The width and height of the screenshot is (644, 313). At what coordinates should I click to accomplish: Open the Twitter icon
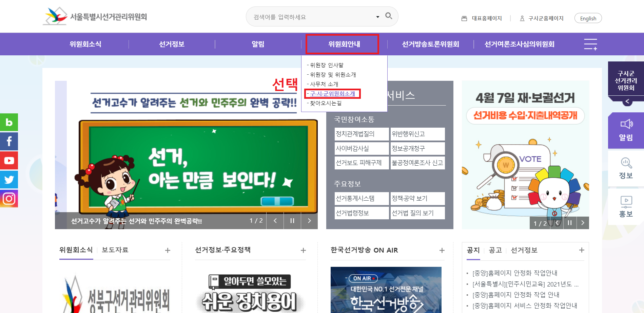point(9,179)
